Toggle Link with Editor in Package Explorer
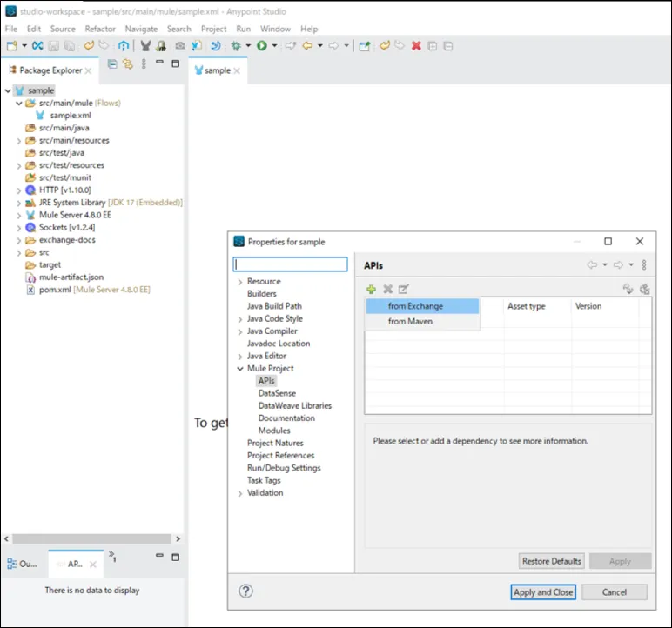This screenshot has height=628, width=672. pos(128,64)
